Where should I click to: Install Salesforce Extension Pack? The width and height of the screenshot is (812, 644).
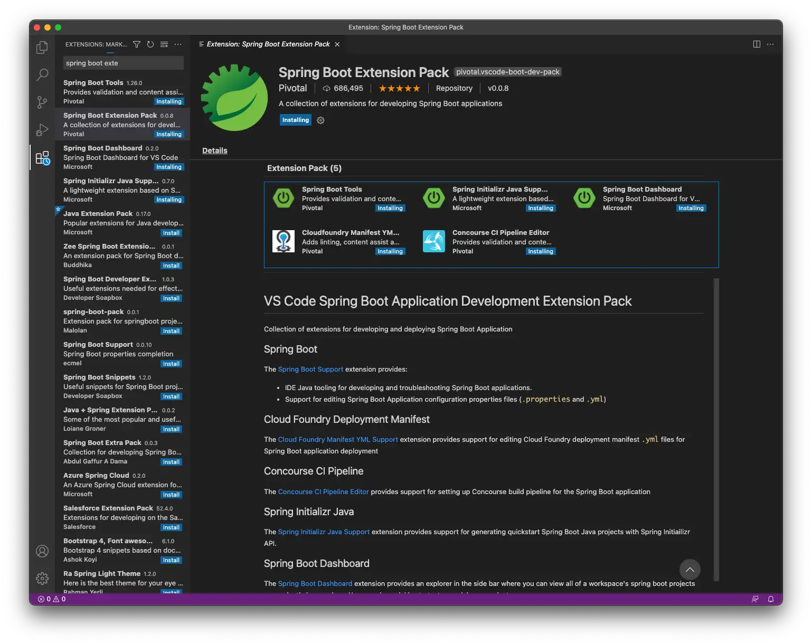point(171,527)
